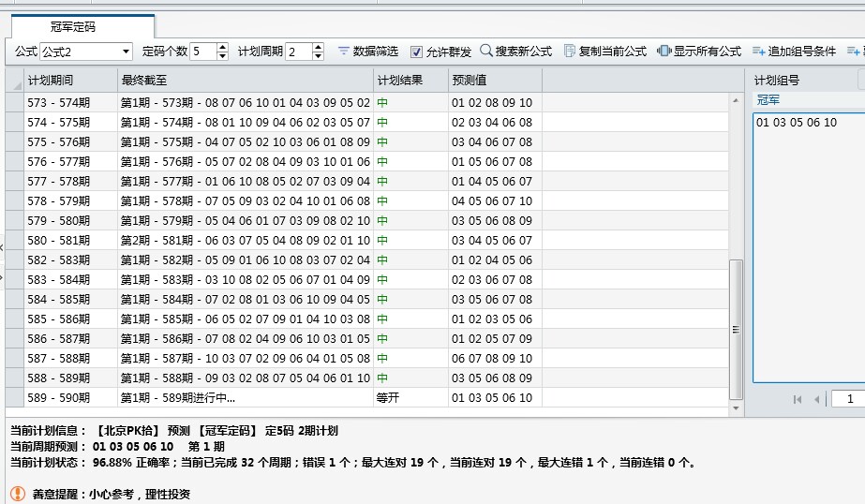This screenshot has width=865, height=504.
Task: Click the 搜索新公式 magnifier icon
Action: [x=486, y=51]
